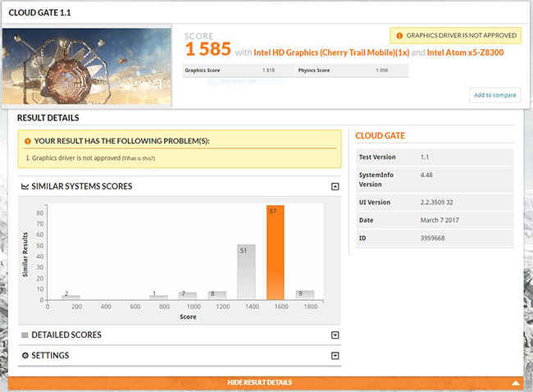Click the chart icon next to Similar Systems Scores
This screenshot has width=533, height=392.
[x=25, y=186]
